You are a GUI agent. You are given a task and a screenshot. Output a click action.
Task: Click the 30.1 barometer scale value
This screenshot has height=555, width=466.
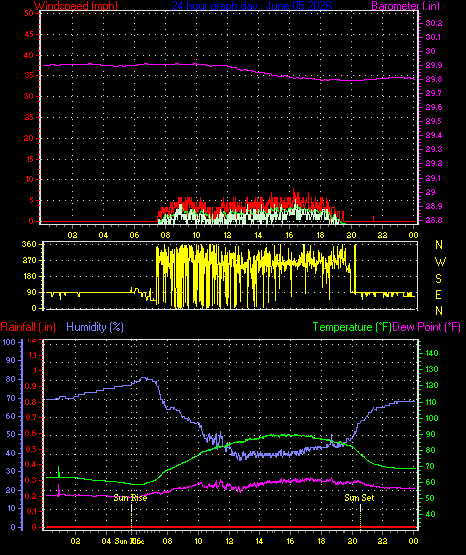[434, 37]
